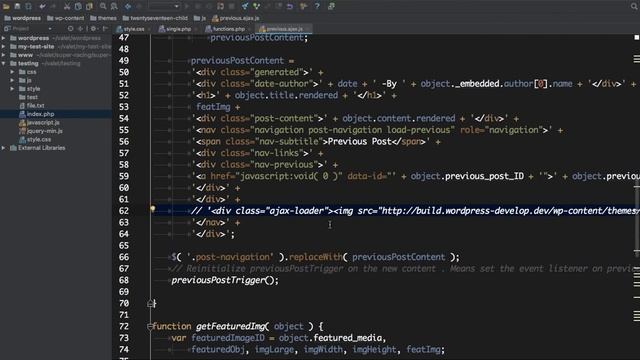Click the Save All toolbar icon

click(x=17, y=6)
